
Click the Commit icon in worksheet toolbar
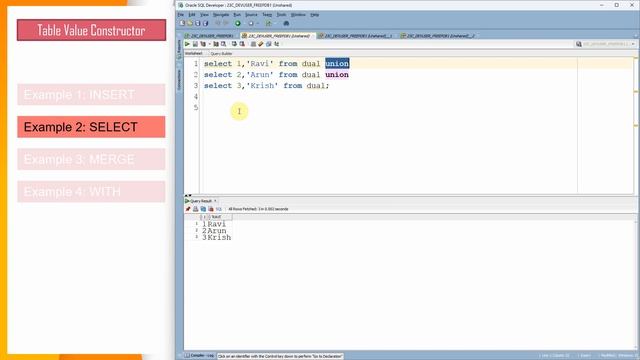[x=234, y=44]
